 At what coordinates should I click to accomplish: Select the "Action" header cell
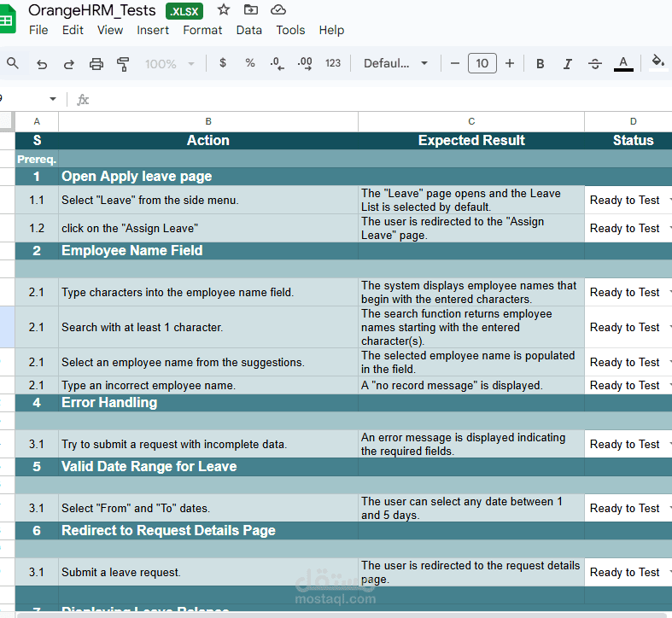point(208,140)
